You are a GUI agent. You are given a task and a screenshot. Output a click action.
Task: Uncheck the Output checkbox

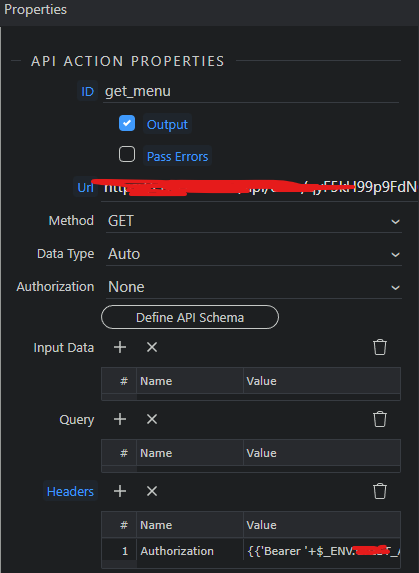(127, 123)
